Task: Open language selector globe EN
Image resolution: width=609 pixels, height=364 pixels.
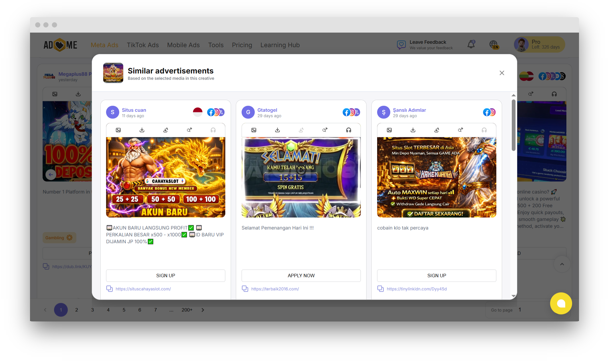Action: [x=494, y=45]
